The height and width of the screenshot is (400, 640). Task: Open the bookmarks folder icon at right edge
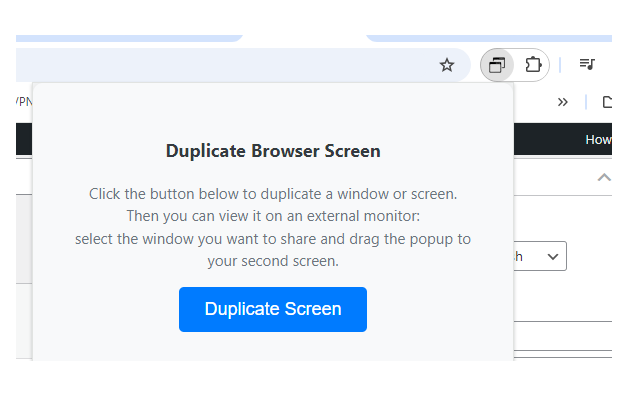click(x=606, y=101)
